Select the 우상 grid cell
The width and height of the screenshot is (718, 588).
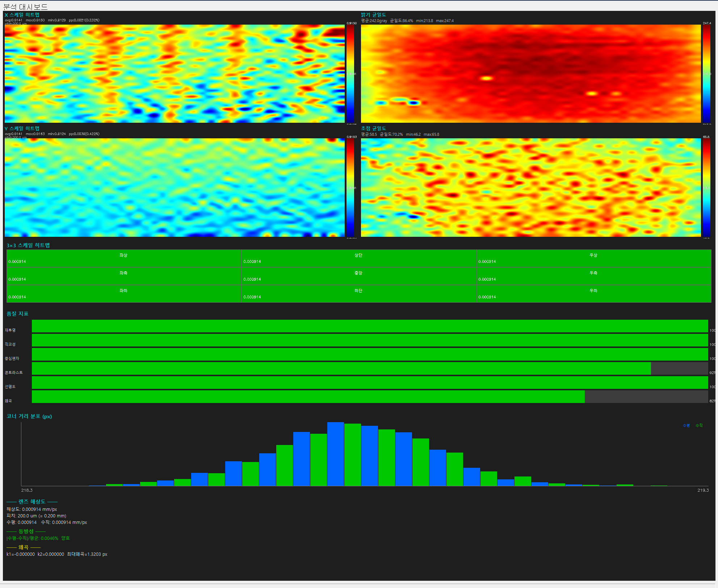594,258
